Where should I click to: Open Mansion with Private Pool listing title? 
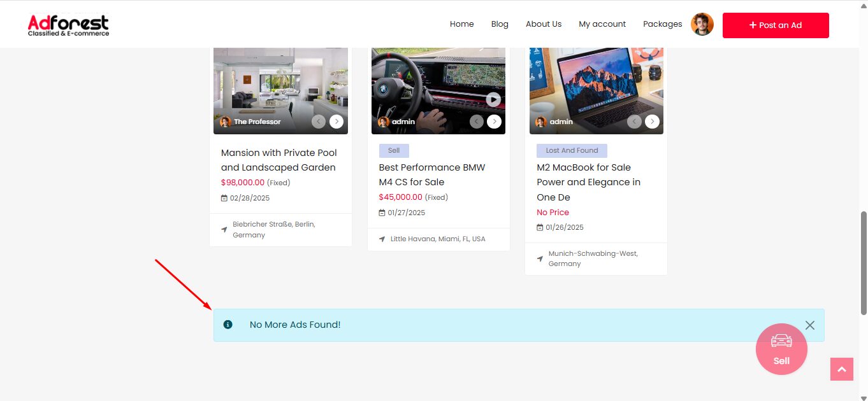pyautogui.click(x=279, y=160)
